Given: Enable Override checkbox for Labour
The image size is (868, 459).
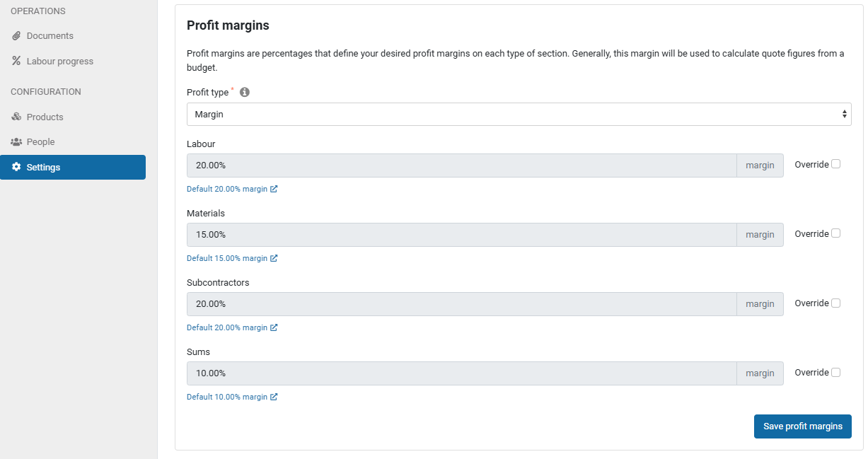Looking at the screenshot, I should pos(835,164).
